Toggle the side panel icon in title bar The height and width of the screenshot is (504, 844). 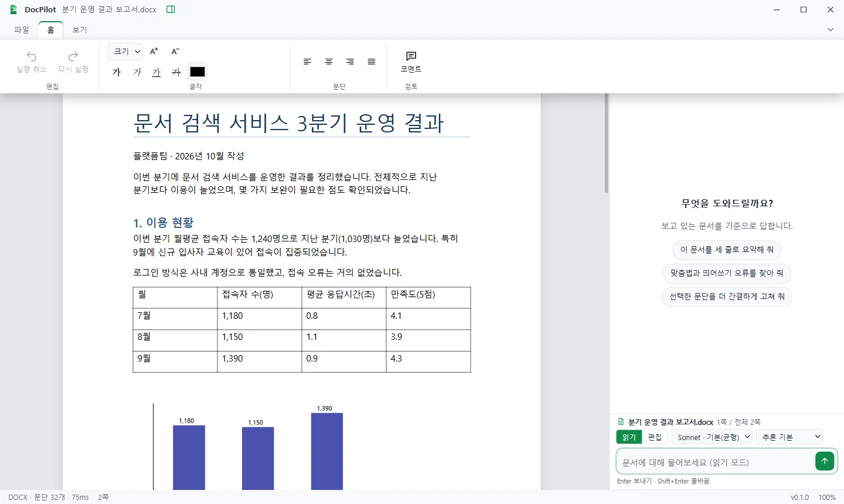click(x=171, y=9)
